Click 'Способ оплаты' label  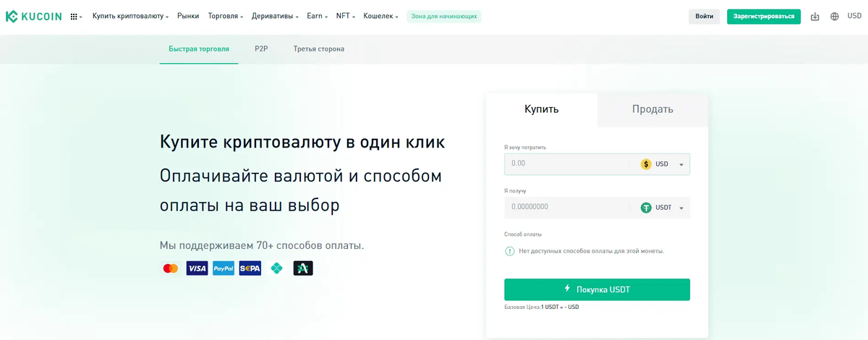[523, 234]
